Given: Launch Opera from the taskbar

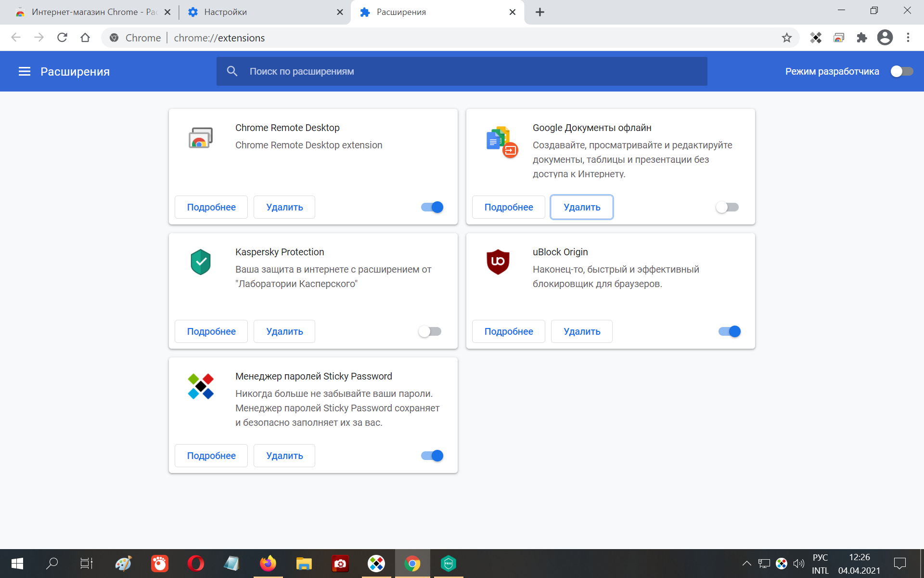Looking at the screenshot, I should click(196, 564).
